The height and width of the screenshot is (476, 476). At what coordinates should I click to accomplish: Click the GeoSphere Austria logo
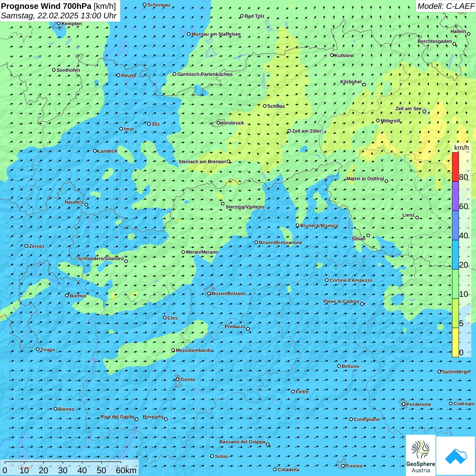tap(421, 456)
